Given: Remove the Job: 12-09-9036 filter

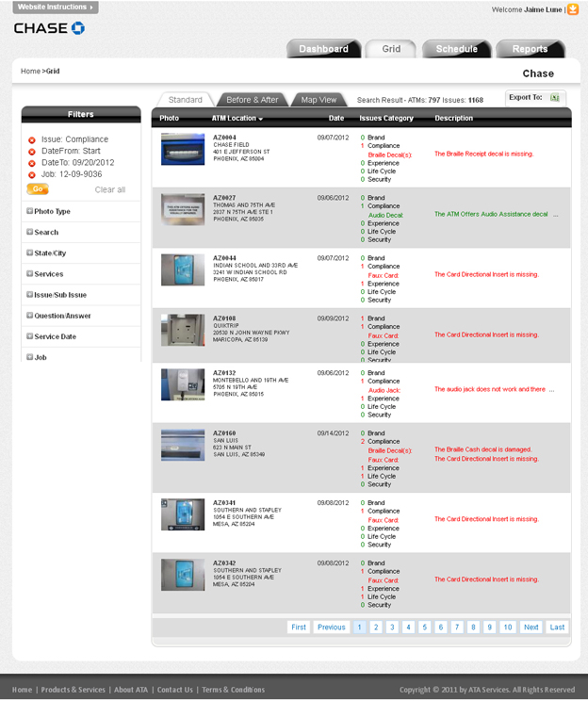Looking at the screenshot, I should tap(32, 175).
